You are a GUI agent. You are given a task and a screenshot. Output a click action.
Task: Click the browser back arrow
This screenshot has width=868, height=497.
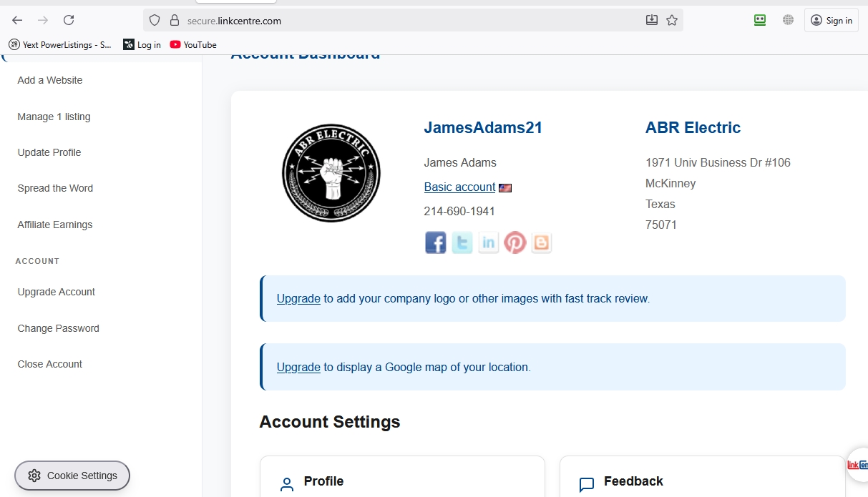(17, 21)
